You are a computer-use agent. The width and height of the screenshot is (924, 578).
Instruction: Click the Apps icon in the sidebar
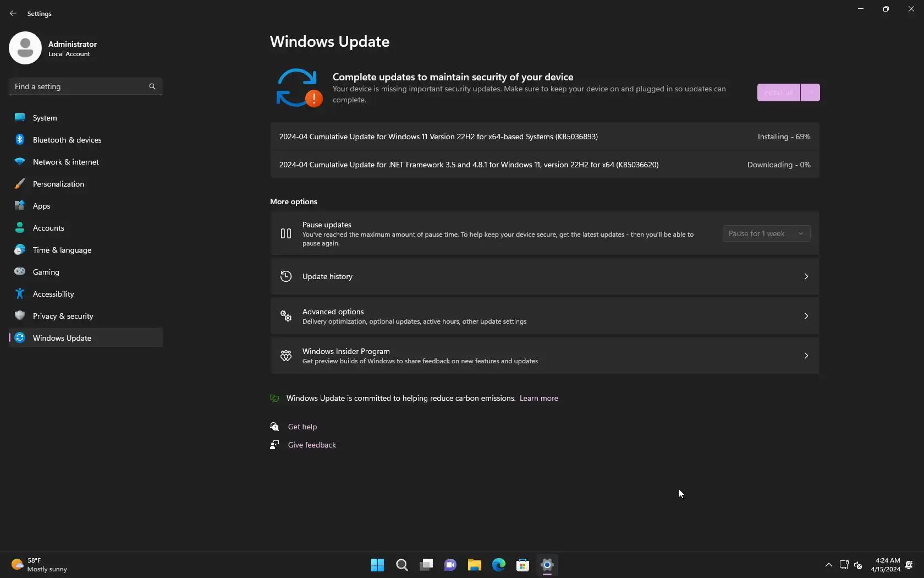pos(20,206)
